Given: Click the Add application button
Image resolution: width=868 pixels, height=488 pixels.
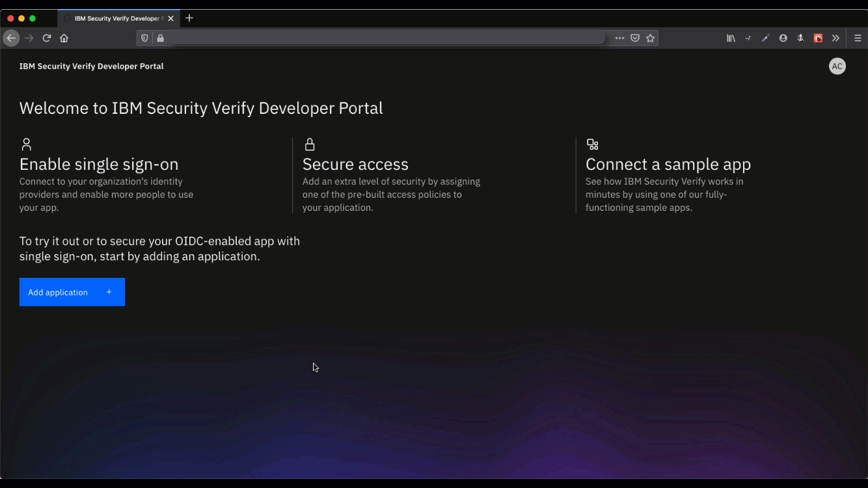Looking at the screenshot, I should [x=72, y=292].
